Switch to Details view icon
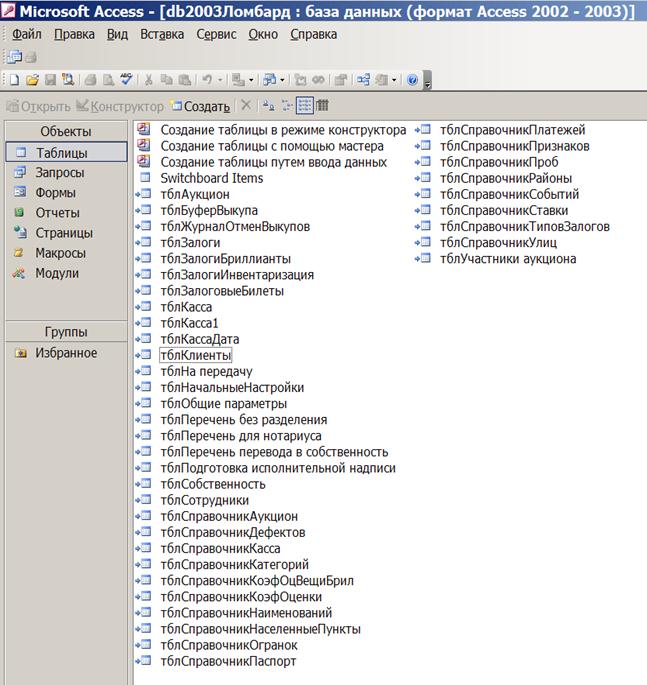Viewport: 647px width, 685px height. point(322,105)
